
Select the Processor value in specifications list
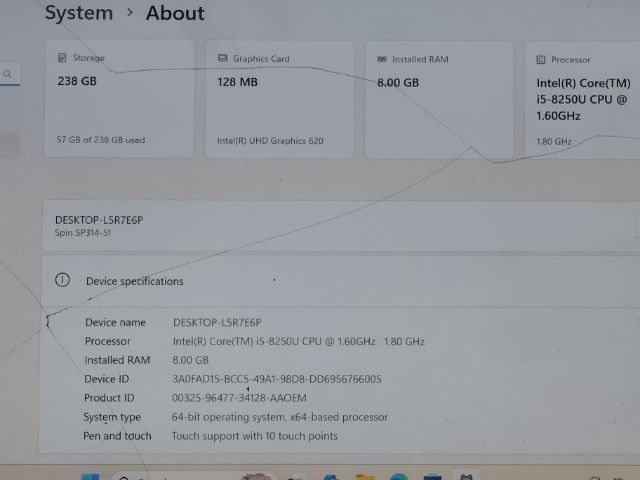(x=299, y=341)
